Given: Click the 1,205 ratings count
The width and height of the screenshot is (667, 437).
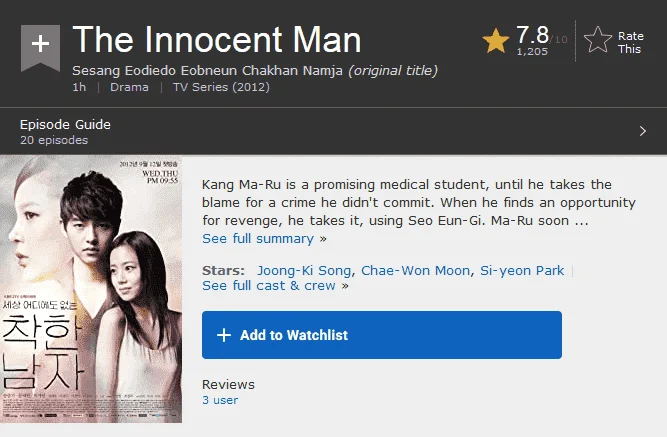Looking at the screenshot, I should click(x=532, y=51).
